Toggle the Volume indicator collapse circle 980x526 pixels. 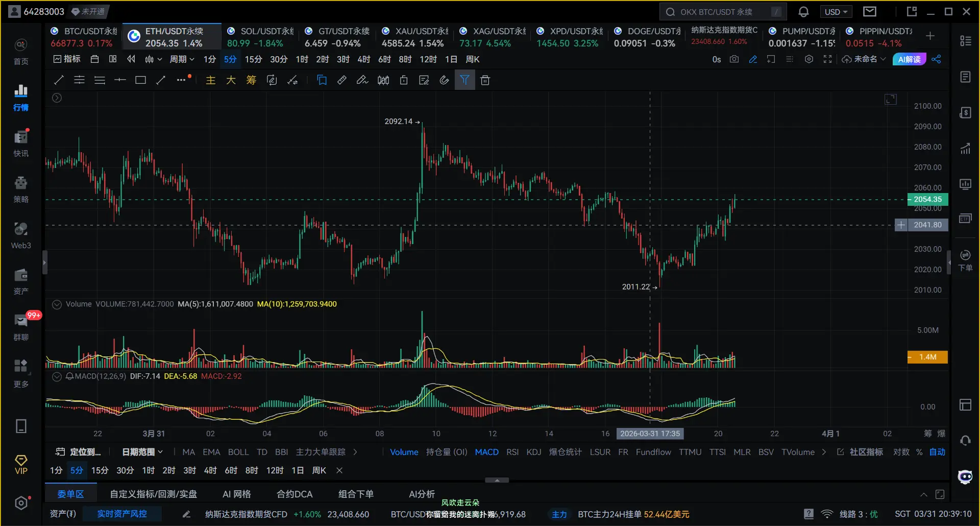point(57,304)
